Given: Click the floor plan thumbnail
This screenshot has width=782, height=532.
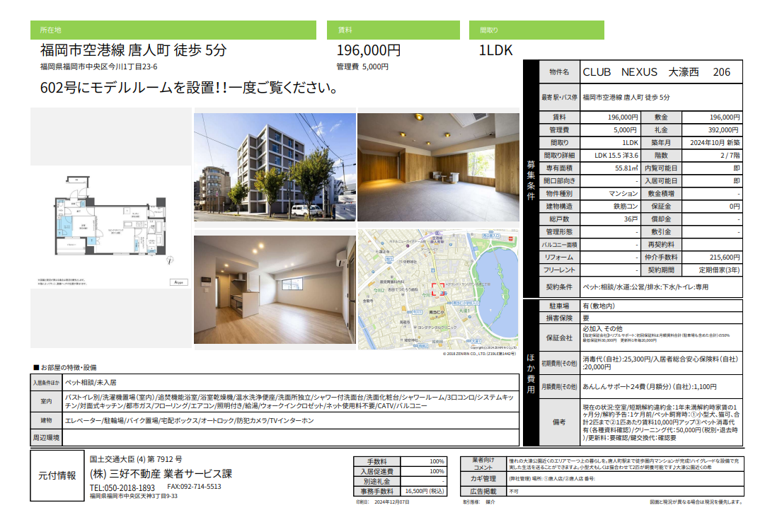Looking at the screenshot, I should (x=110, y=227).
